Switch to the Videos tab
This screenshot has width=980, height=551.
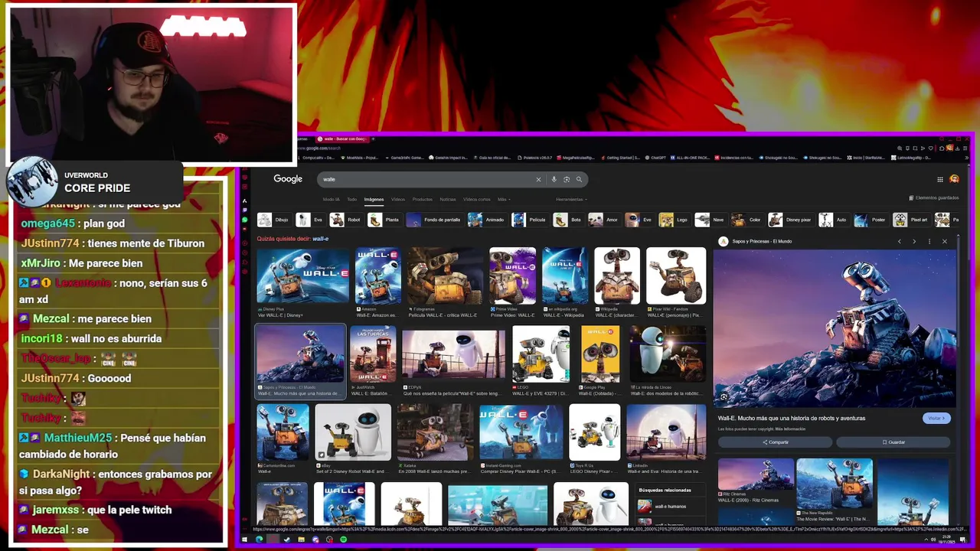tap(398, 199)
